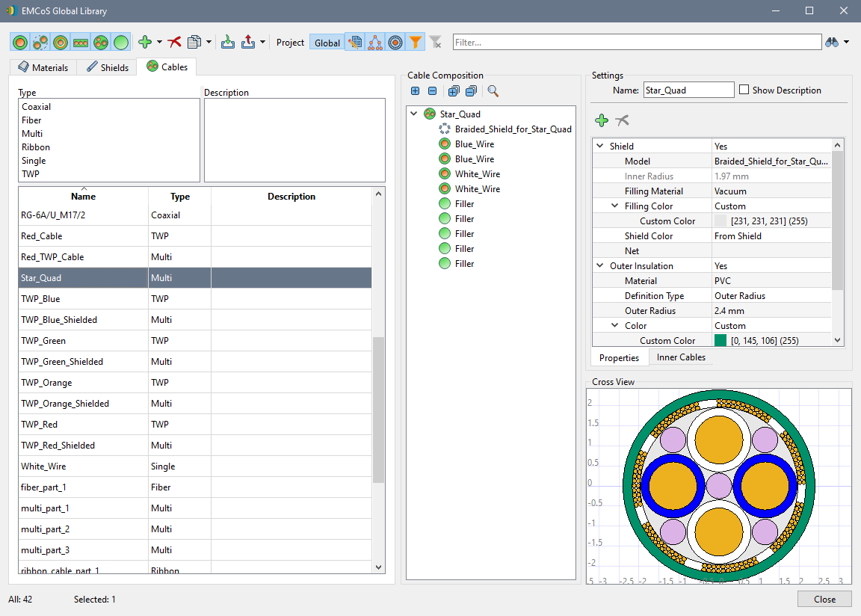Click the import into library icon
This screenshot has height=616, width=861.
point(229,43)
